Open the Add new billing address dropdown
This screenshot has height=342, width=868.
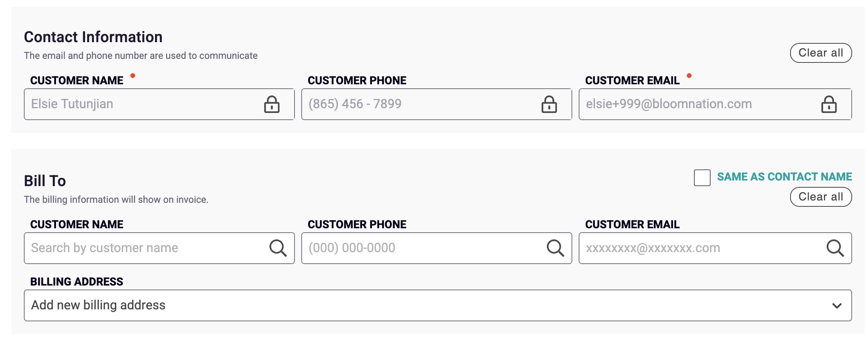tap(438, 305)
